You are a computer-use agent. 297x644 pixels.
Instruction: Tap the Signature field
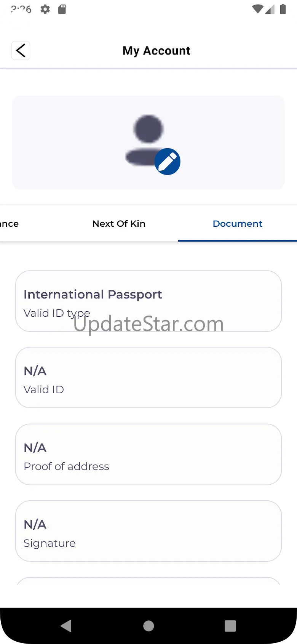pyautogui.click(x=148, y=531)
